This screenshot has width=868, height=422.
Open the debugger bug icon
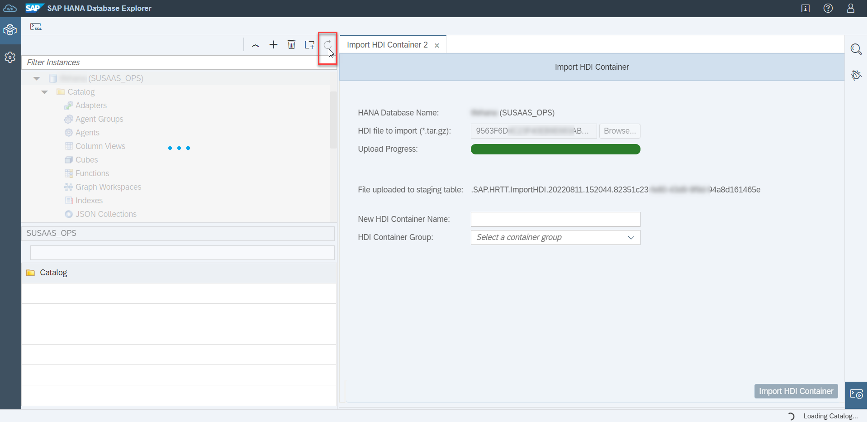click(x=856, y=75)
